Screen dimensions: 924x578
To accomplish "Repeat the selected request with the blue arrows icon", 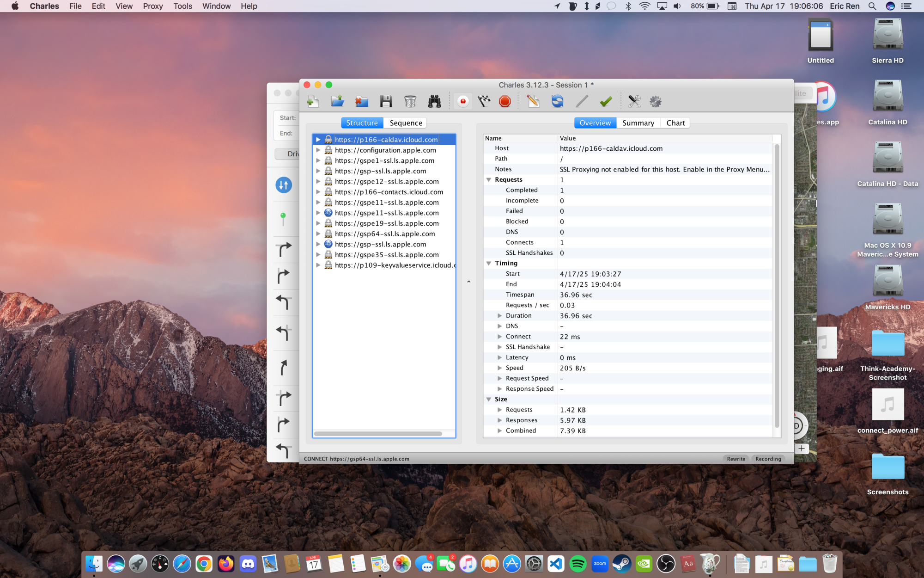I will (557, 101).
